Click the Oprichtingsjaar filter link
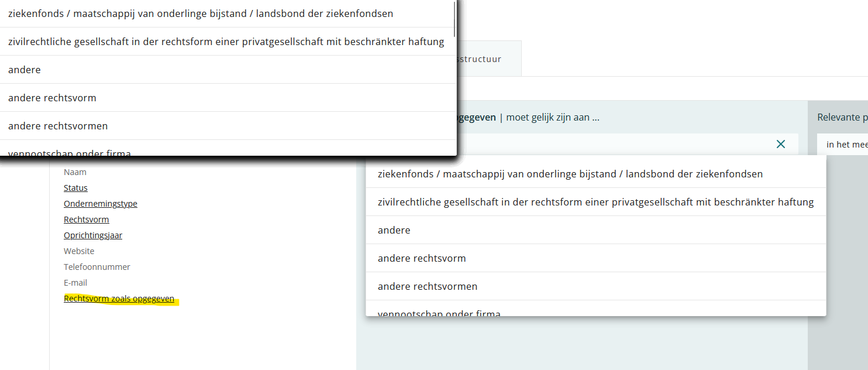The width and height of the screenshot is (868, 370). 93,235
